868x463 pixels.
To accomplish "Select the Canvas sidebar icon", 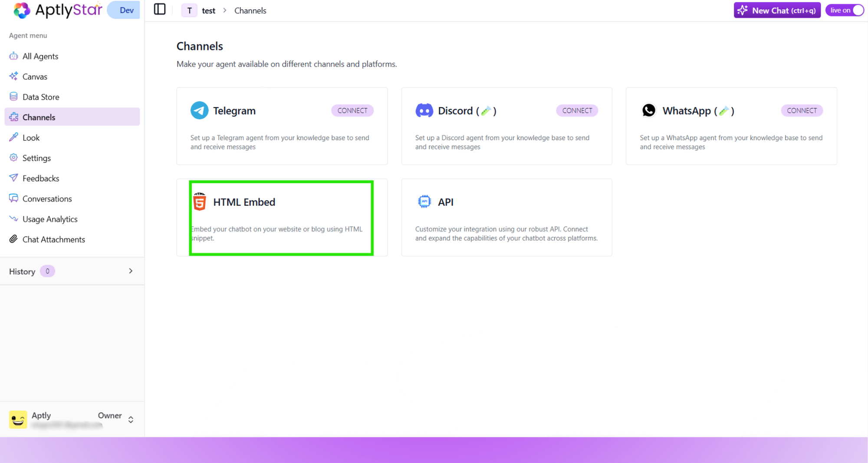I will [35, 76].
